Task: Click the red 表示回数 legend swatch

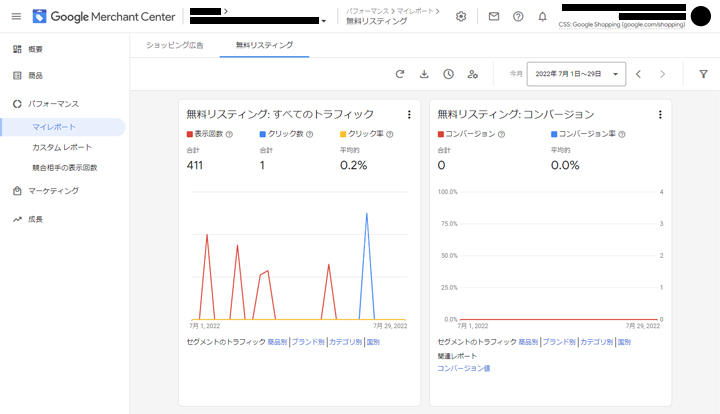Action: (x=190, y=134)
